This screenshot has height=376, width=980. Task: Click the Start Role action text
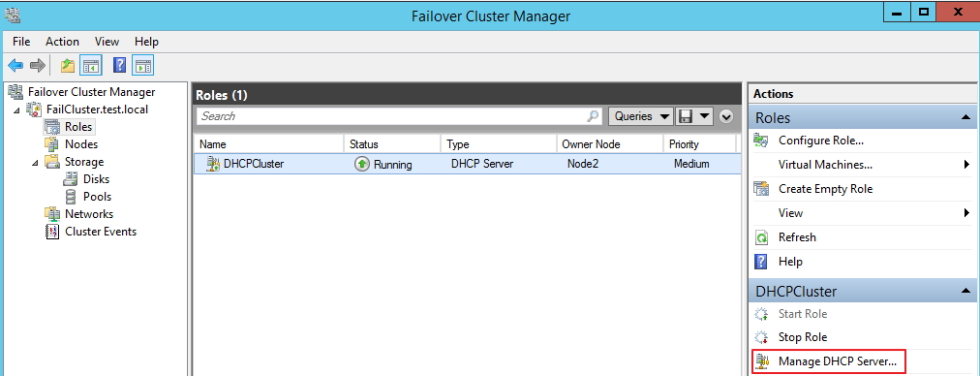coord(803,314)
